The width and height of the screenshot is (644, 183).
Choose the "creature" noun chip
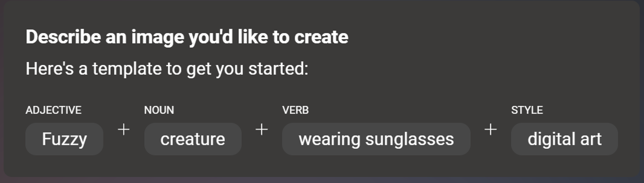click(x=193, y=139)
